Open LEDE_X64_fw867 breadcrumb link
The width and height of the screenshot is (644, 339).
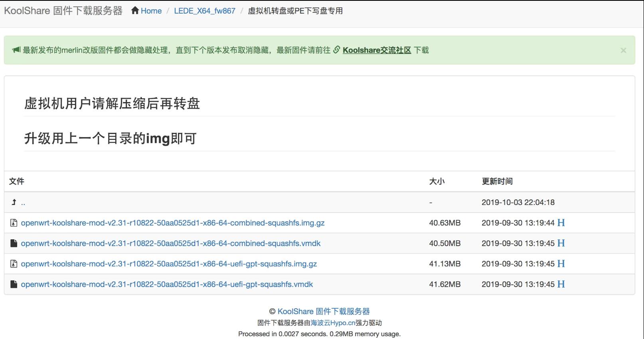coord(204,11)
